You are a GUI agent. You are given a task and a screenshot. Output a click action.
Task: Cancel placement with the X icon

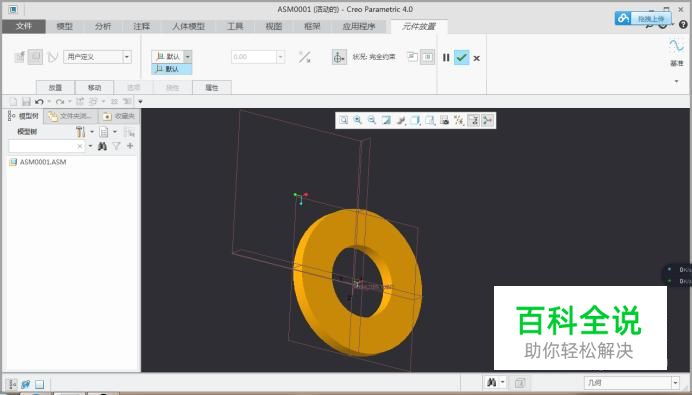tap(477, 58)
